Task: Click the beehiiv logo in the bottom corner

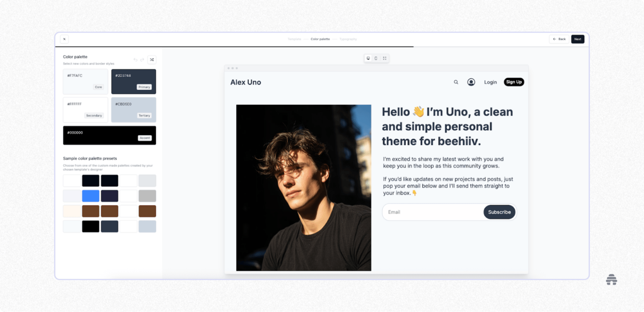Action: (x=611, y=279)
